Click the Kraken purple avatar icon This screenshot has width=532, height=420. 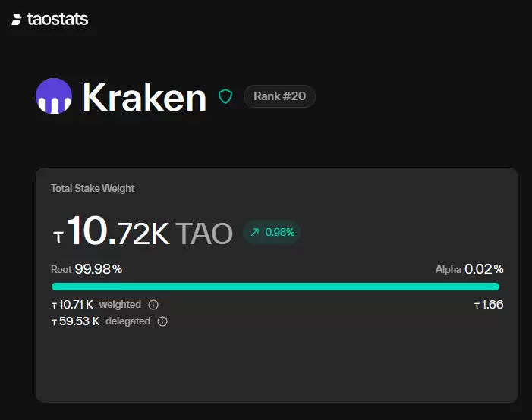(x=54, y=96)
